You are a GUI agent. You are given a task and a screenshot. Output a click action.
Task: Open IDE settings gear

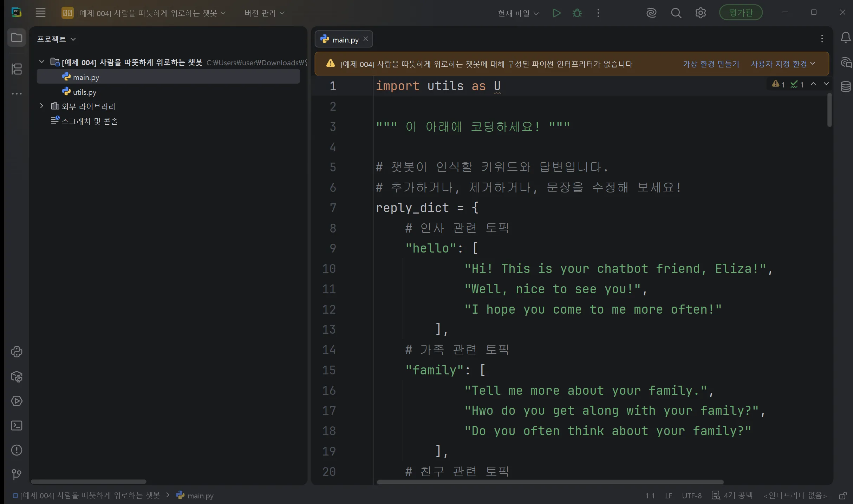[701, 13]
